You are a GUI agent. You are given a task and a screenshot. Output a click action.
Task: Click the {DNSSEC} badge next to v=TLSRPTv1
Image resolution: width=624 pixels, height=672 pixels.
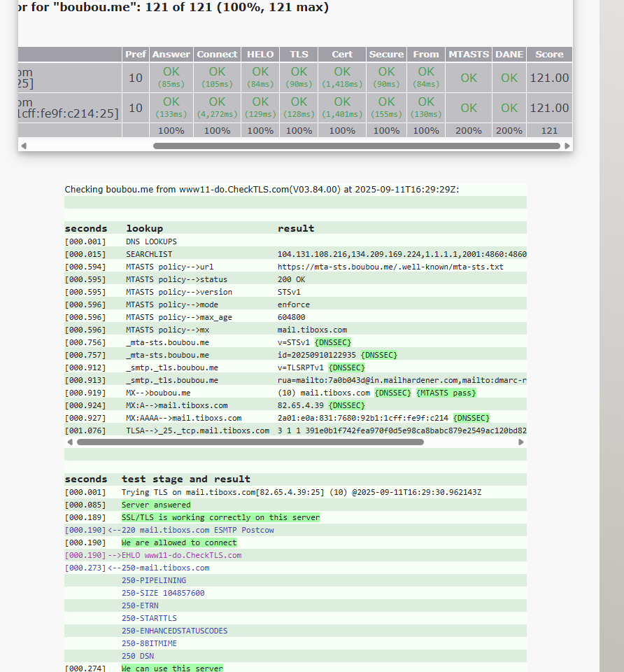[346, 367]
